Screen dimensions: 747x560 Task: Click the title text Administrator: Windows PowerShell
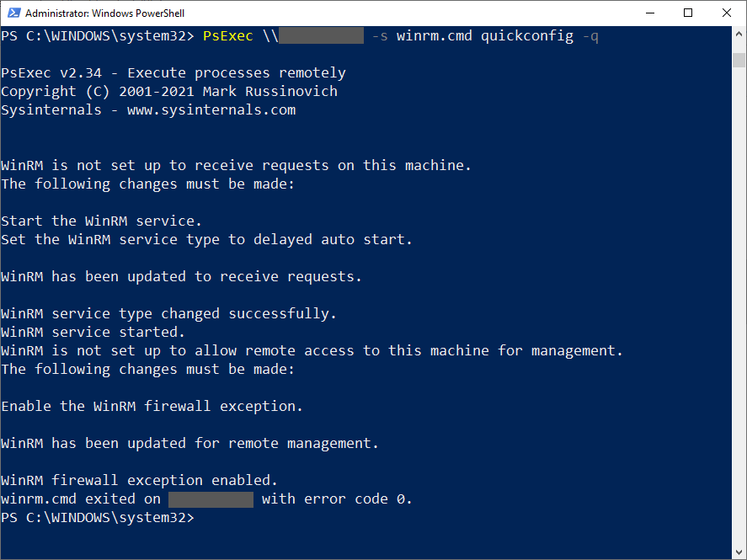tap(104, 13)
